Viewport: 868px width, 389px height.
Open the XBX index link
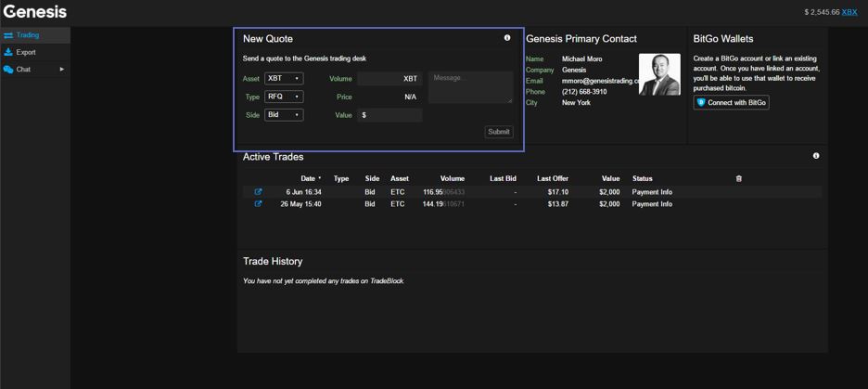[849, 12]
